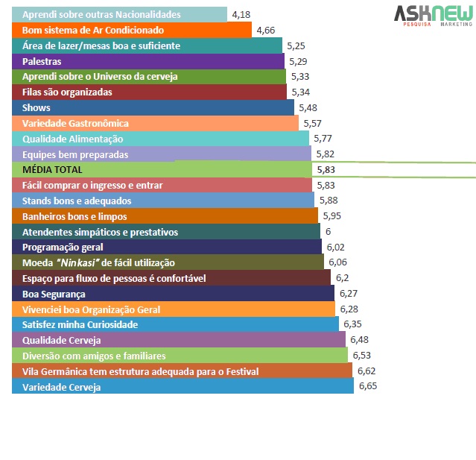Click the 'Diversão com amigos e familiares' bar
The image size is (476, 460).
tap(180, 356)
